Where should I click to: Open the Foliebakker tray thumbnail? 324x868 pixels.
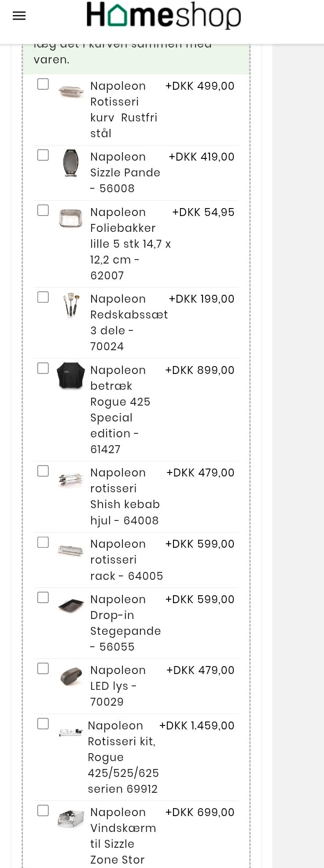[x=71, y=218]
